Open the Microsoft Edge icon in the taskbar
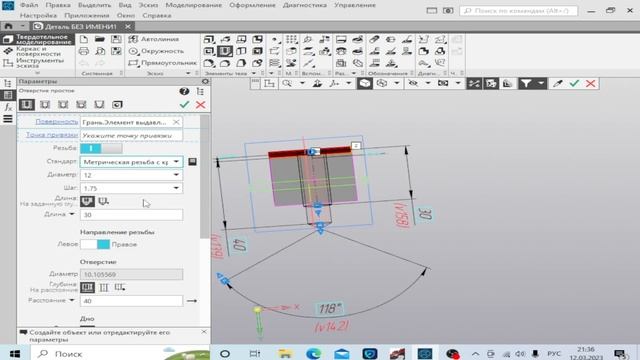Viewport: 640px width, 360px height. tap(313, 353)
